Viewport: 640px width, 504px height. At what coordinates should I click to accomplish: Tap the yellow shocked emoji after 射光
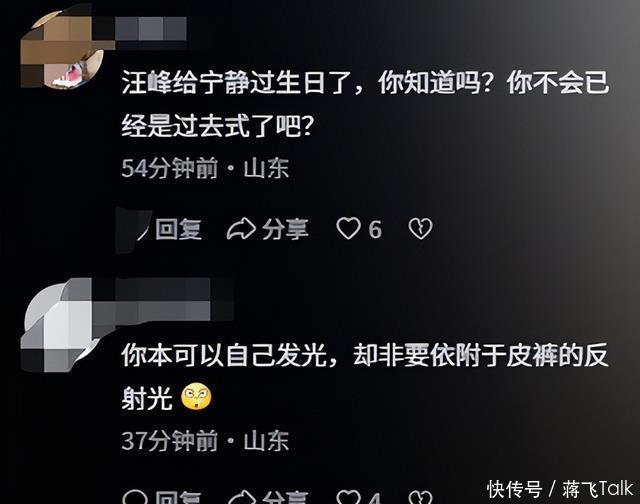(196, 397)
